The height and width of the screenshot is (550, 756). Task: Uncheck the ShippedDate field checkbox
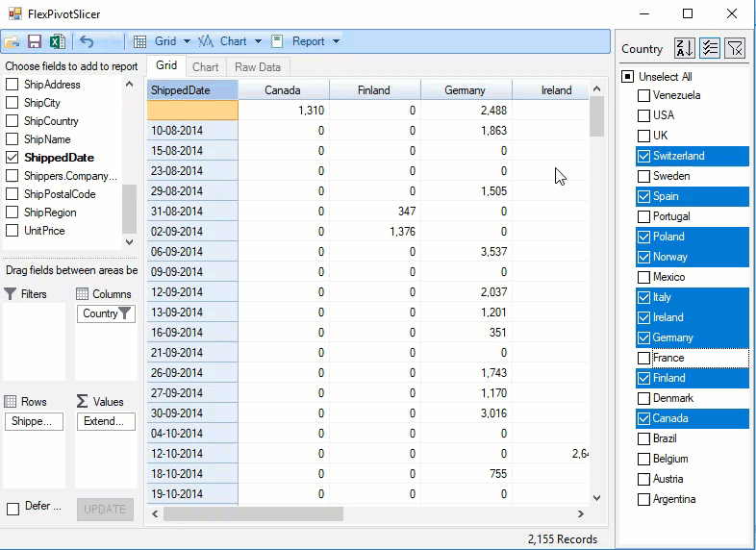pos(13,158)
